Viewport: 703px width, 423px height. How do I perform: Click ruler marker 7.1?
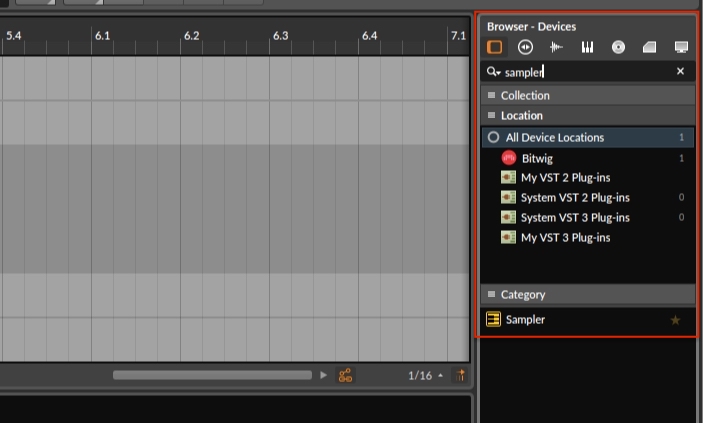tap(458, 36)
